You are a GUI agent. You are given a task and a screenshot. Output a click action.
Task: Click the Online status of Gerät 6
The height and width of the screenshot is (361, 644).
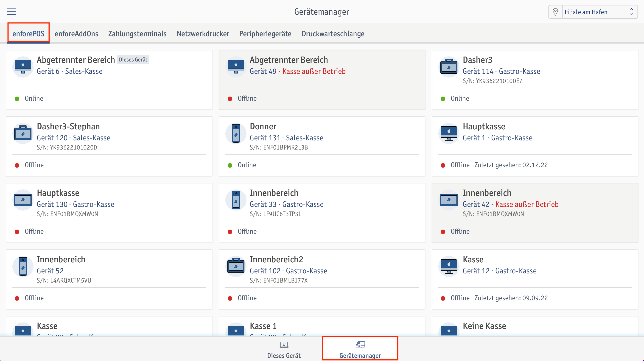[34, 98]
